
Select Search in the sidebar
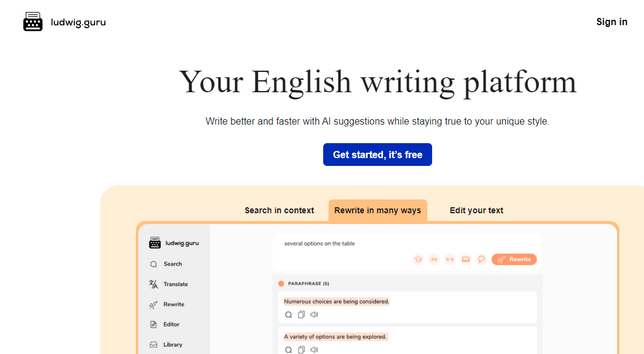pos(172,264)
